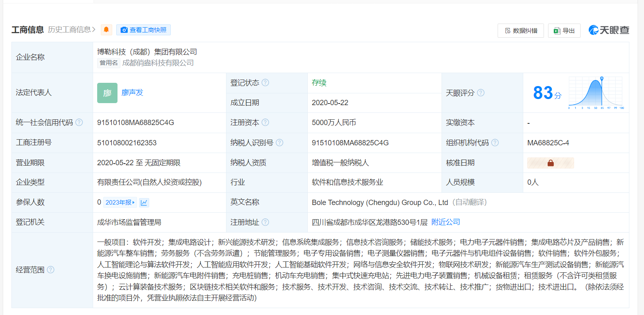Unlock the locked 核准日期 field
Viewport: 644px width, 315px height.
pyautogui.click(x=550, y=163)
